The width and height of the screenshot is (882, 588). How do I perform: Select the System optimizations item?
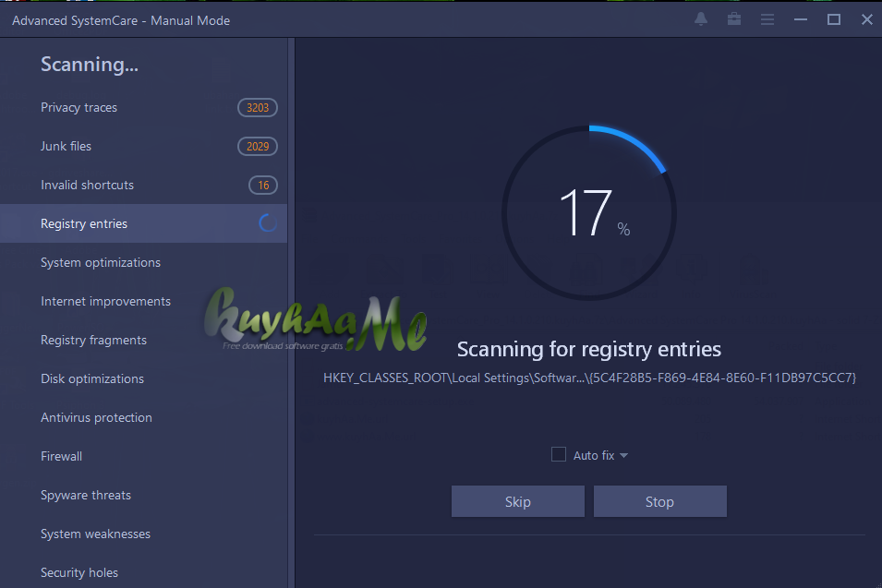100,262
